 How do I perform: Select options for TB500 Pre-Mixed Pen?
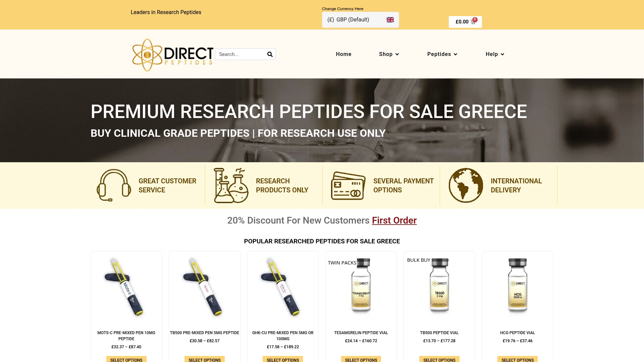(205, 360)
